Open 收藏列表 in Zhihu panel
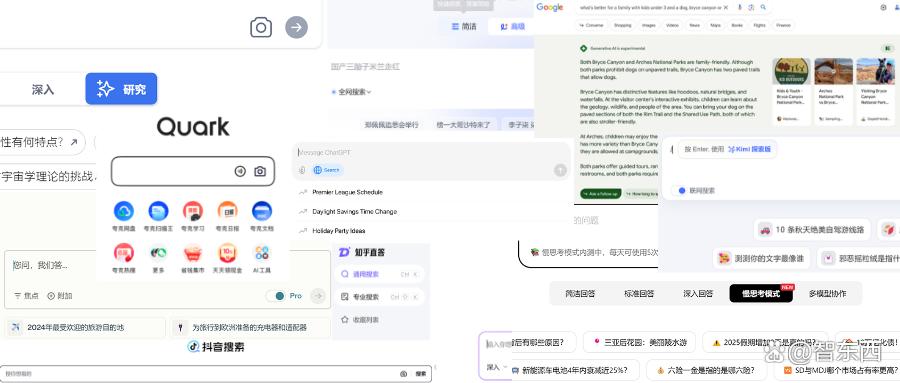Image resolution: width=900 pixels, height=383 pixels. [x=360, y=319]
